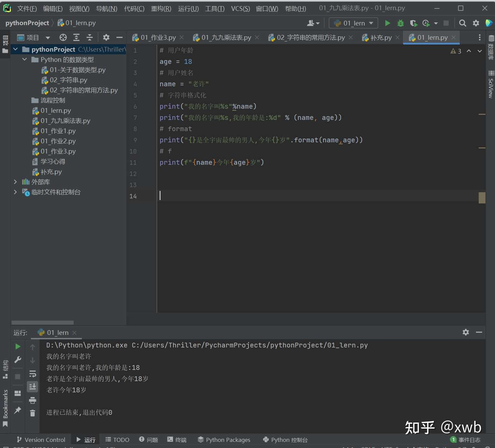
Task: Toggle scroll to end in run console
Action: (33, 387)
